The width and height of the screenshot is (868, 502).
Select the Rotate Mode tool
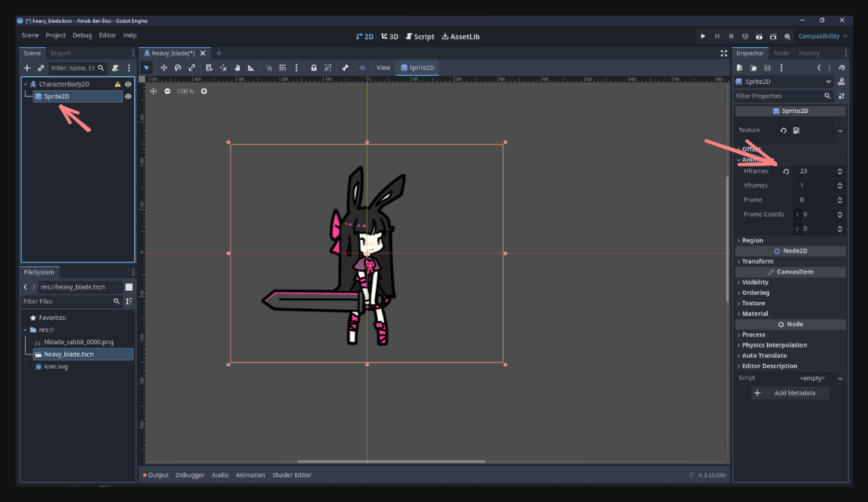[x=178, y=67]
